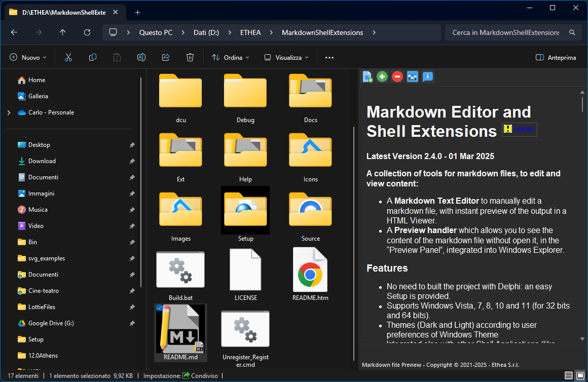Click the README.md markdown file icon
The image size is (588, 382).
click(180, 328)
